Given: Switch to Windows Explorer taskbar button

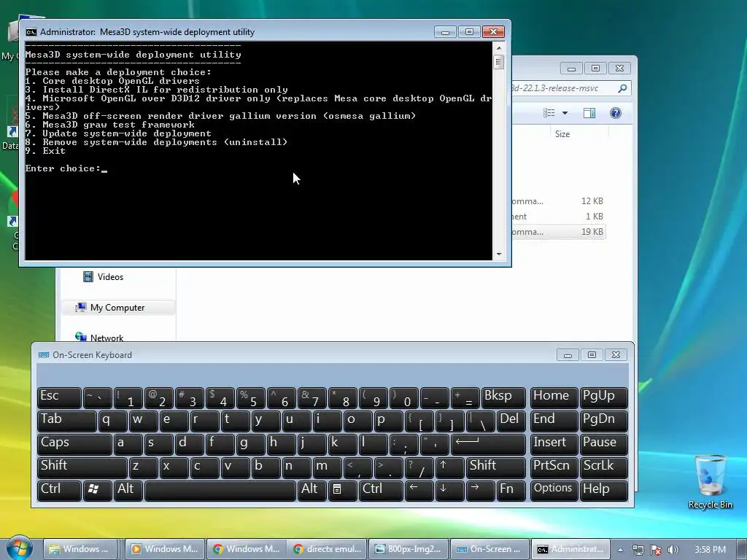Looking at the screenshot, I should coord(80,549).
